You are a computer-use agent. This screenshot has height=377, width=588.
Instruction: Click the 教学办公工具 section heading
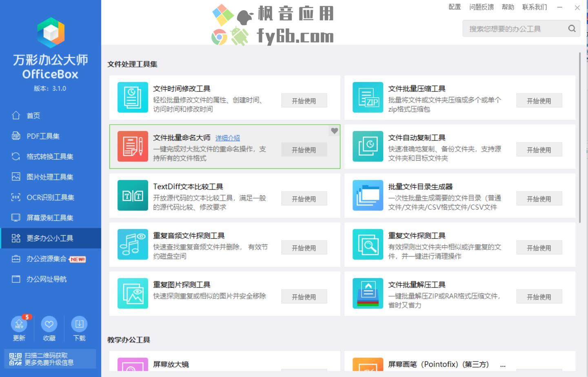(x=129, y=340)
